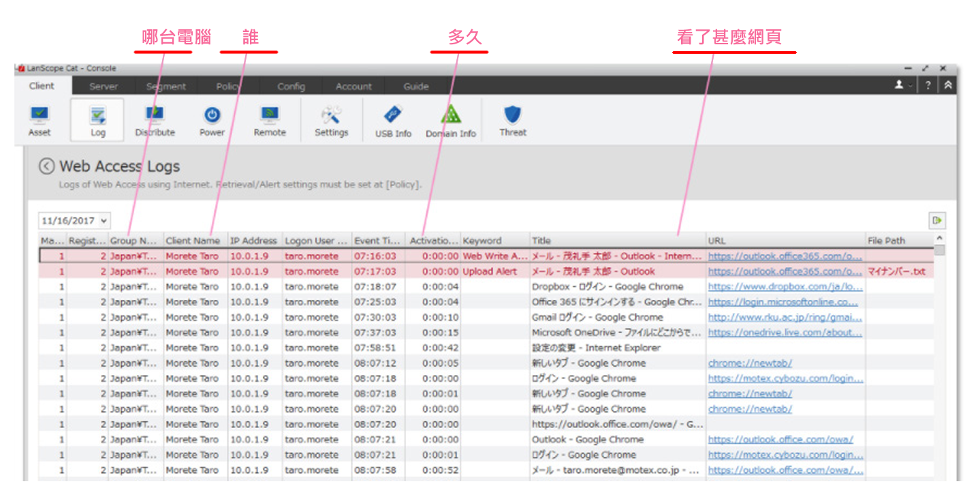Go back using the Web Access Logs arrow
980x486 pixels.
click(46, 166)
